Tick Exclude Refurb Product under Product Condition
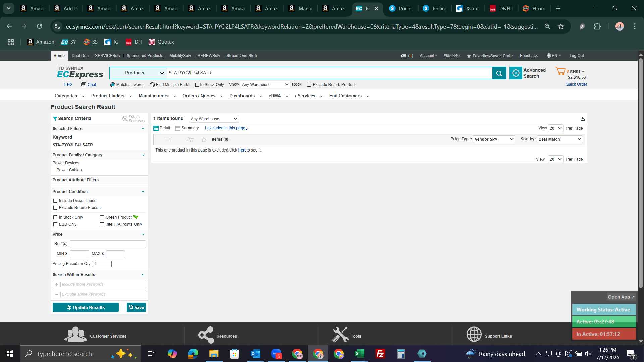Image resolution: width=644 pixels, height=362 pixels. click(x=55, y=208)
